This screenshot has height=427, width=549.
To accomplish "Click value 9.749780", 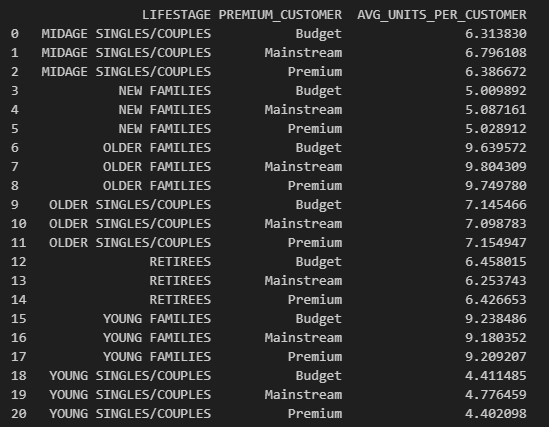I will (x=496, y=186).
